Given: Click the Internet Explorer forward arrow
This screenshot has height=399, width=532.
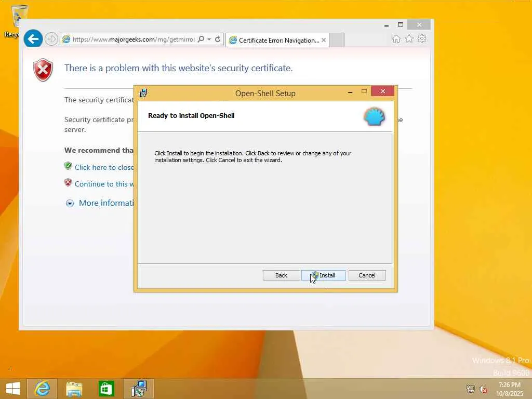Looking at the screenshot, I should pyautogui.click(x=51, y=39).
